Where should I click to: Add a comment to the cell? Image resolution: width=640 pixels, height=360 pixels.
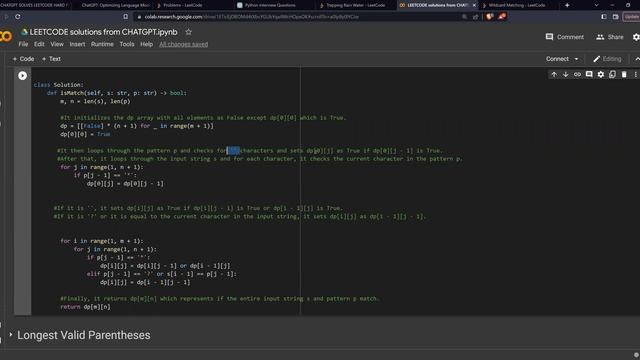click(x=589, y=74)
